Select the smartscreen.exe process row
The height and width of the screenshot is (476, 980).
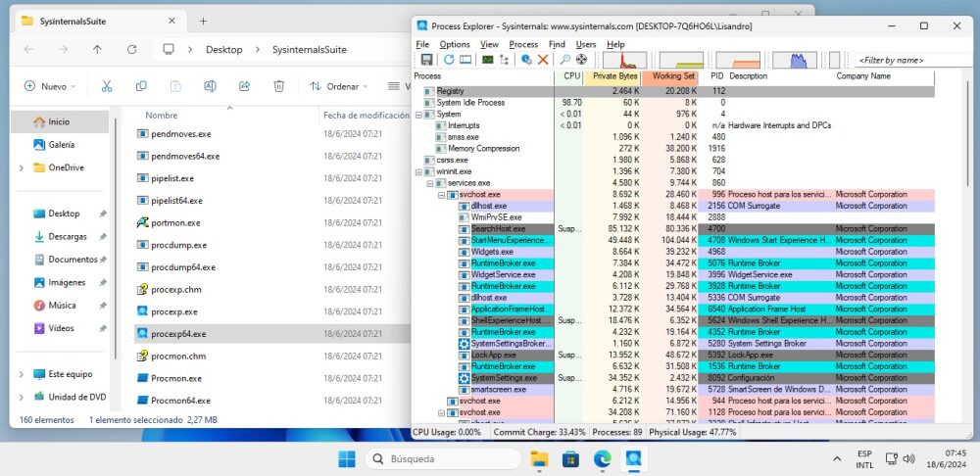coord(672,389)
